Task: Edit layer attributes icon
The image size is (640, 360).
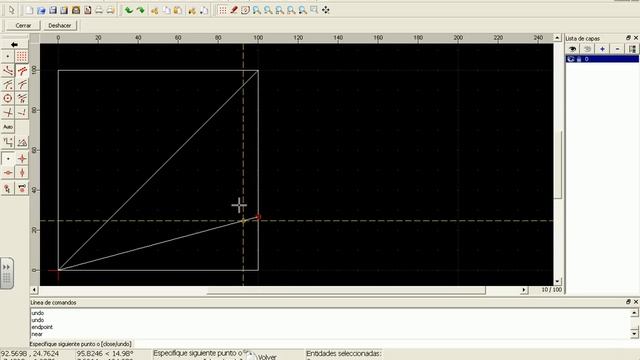Action: click(x=632, y=49)
